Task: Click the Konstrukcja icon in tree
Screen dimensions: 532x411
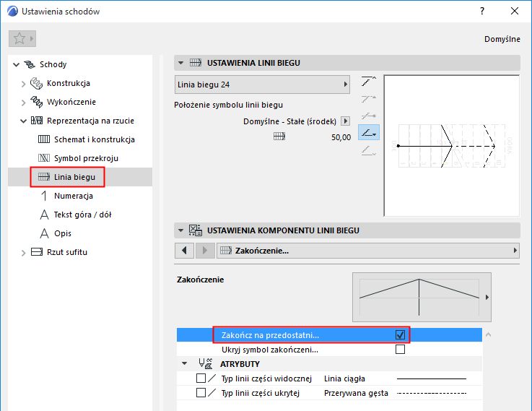Action: click(36, 83)
